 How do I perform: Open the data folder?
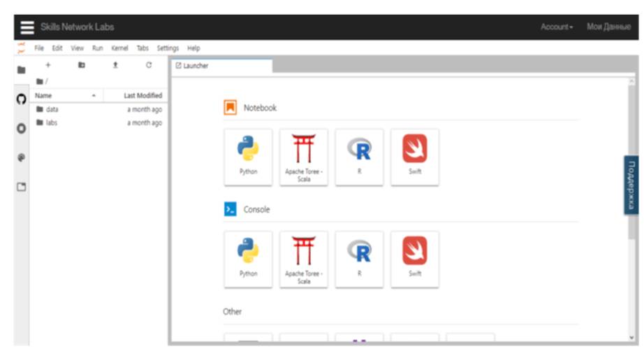[52, 109]
